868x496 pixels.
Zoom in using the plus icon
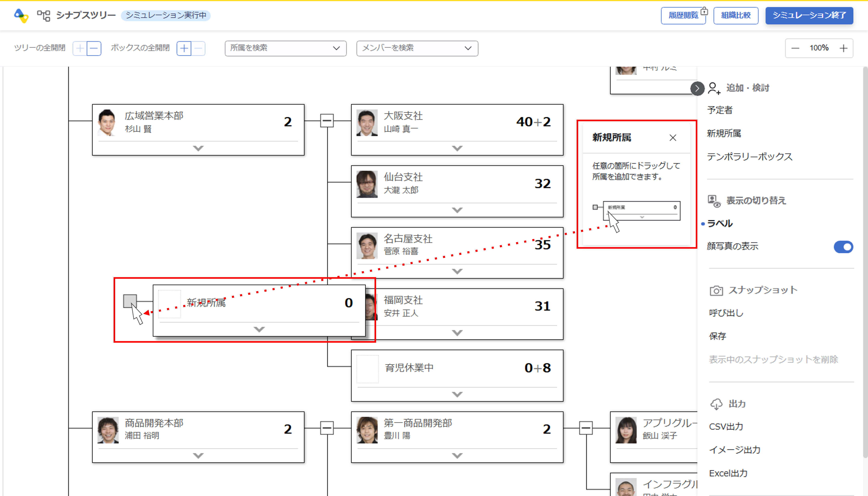(x=843, y=48)
